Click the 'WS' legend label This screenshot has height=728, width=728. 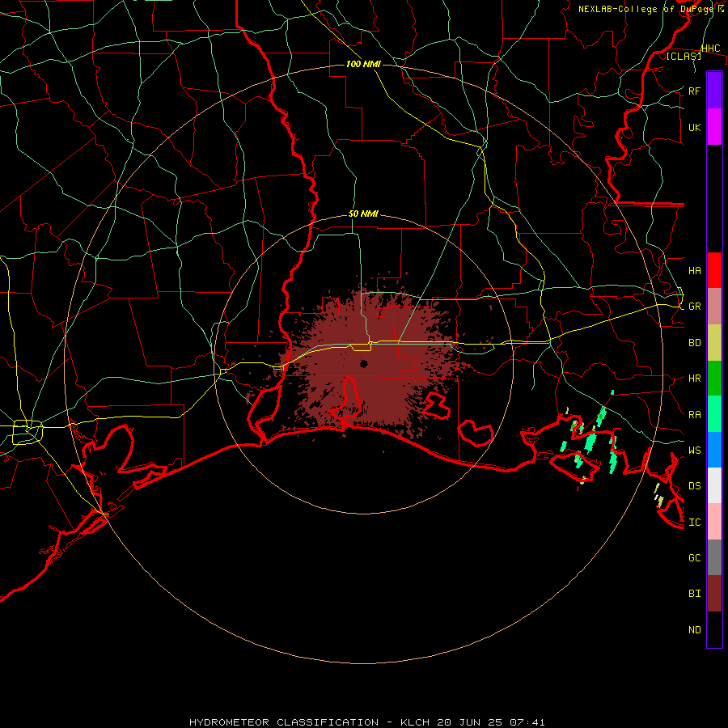[694, 450]
